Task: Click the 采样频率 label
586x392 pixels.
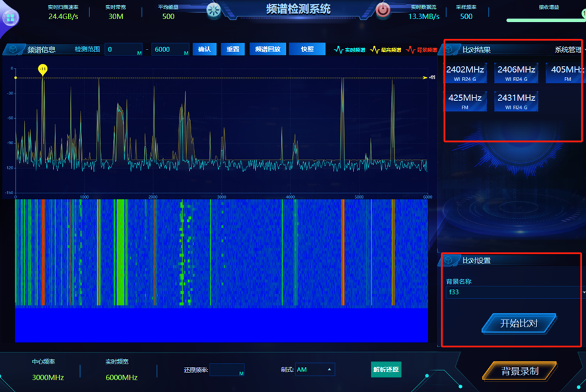Action: (x=466, y=7)
